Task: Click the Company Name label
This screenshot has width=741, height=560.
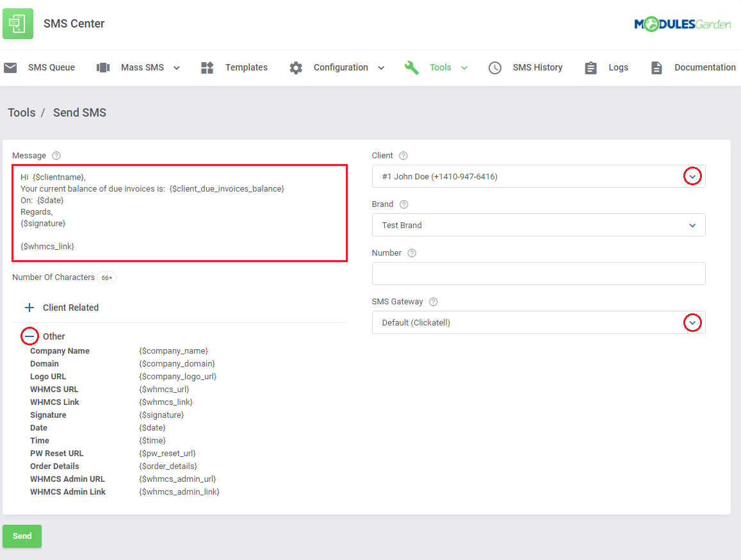Action: 60,351
